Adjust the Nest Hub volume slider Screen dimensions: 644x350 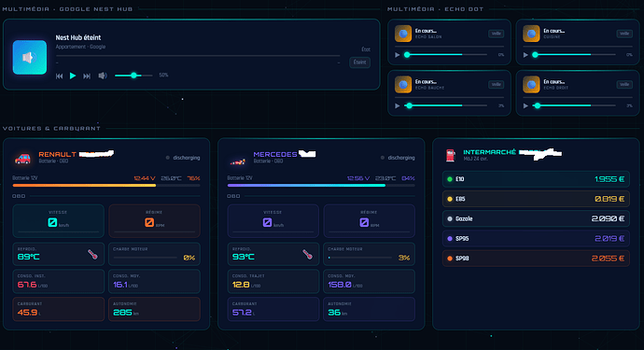(133, 76)
